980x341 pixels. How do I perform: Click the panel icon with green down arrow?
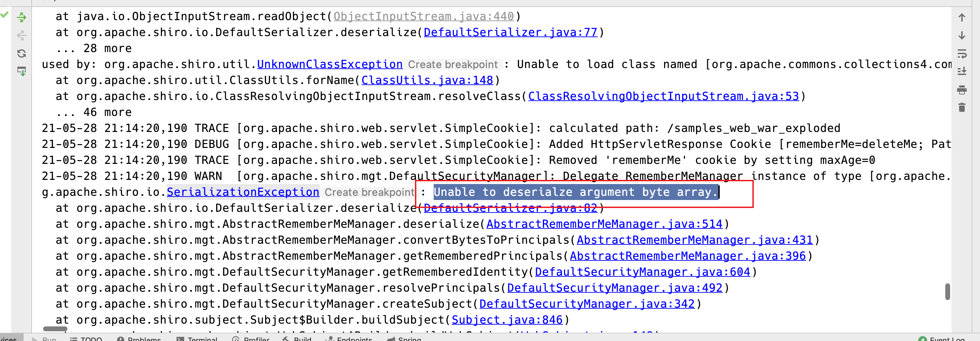tap(22, 71)
